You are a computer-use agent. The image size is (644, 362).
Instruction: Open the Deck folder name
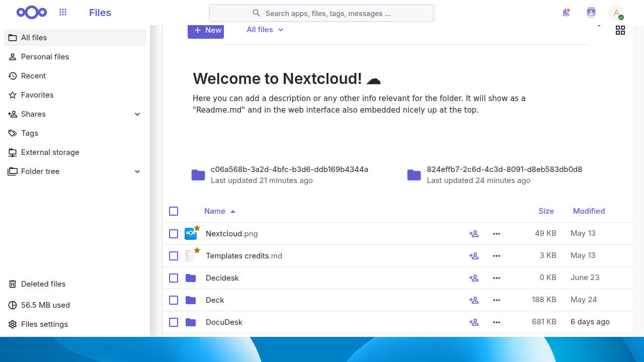pos(215,300)
